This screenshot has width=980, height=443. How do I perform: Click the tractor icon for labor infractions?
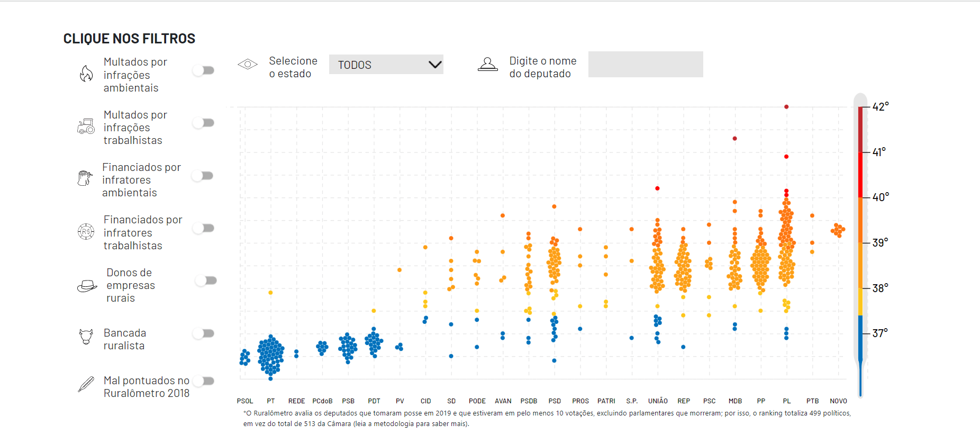point(86,126)
